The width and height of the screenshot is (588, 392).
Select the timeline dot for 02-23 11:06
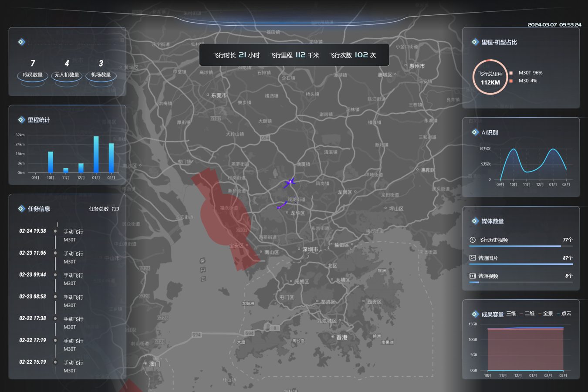pos(55,253)
